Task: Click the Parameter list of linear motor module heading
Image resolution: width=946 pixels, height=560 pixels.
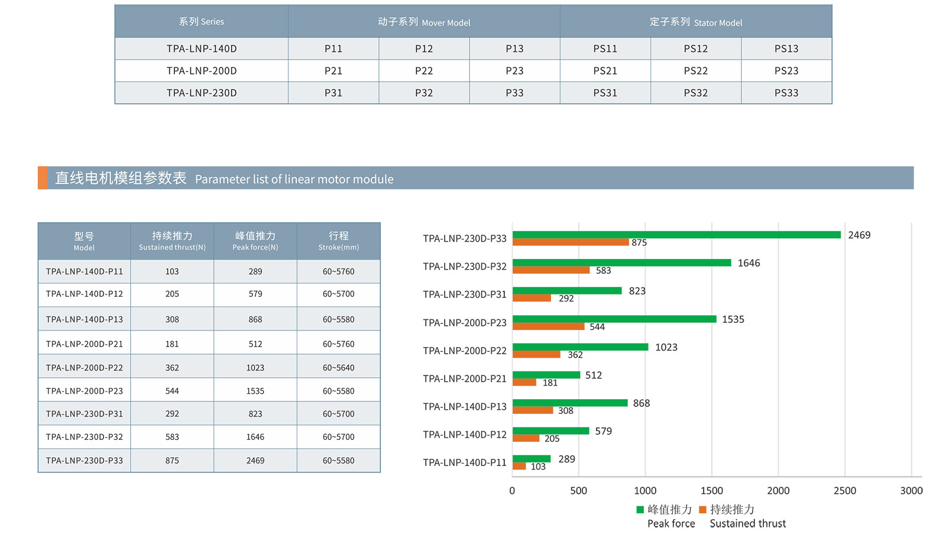Action: click(x=294, y=179)
